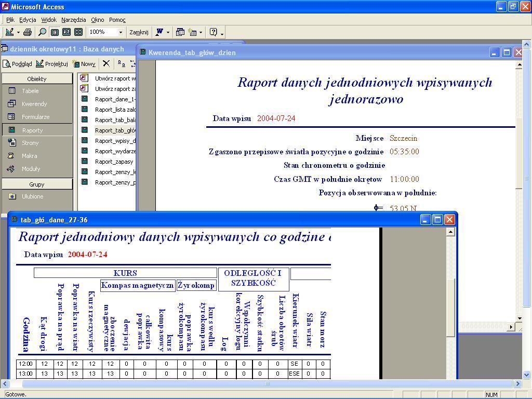Expand the New Object dropdown arrow

201,33
